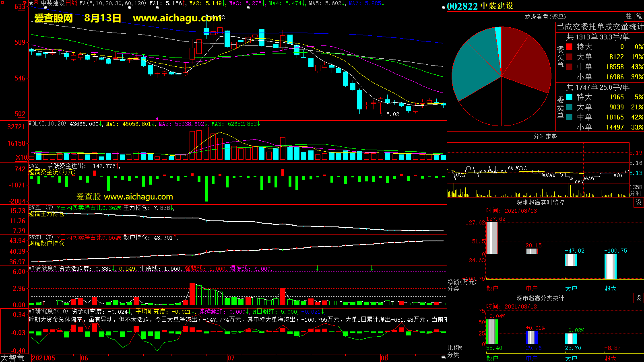Click the VOL(5,10,20) indicator label
644x362 pixels.
[x=47, y=124]
